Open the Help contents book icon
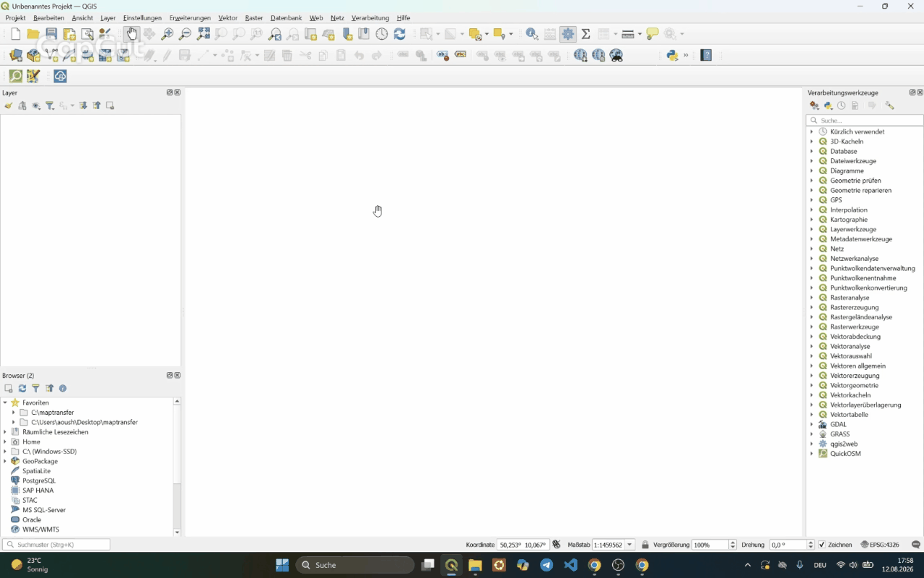This screenshot has width=924, height=578. click(706, 55)
